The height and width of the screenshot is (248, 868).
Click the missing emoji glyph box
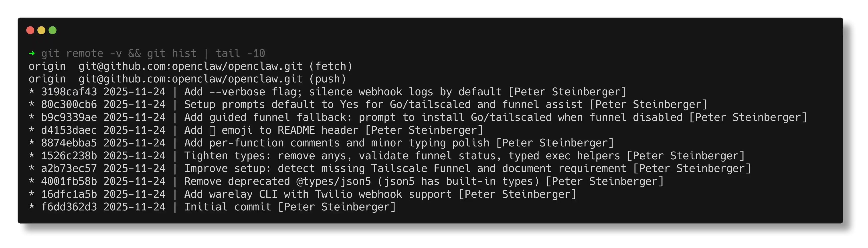click(212, 131)
